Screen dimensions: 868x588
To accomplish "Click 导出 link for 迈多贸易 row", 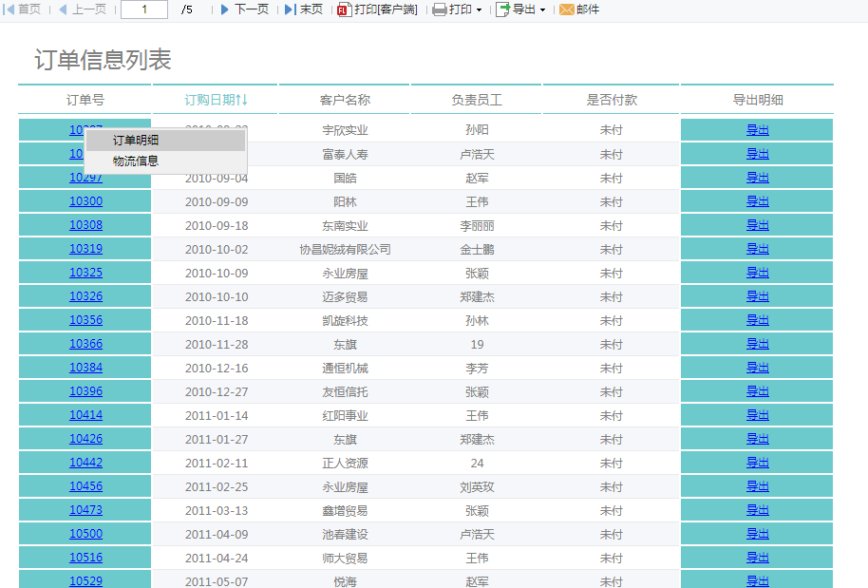I will click(x=757, y=296).
